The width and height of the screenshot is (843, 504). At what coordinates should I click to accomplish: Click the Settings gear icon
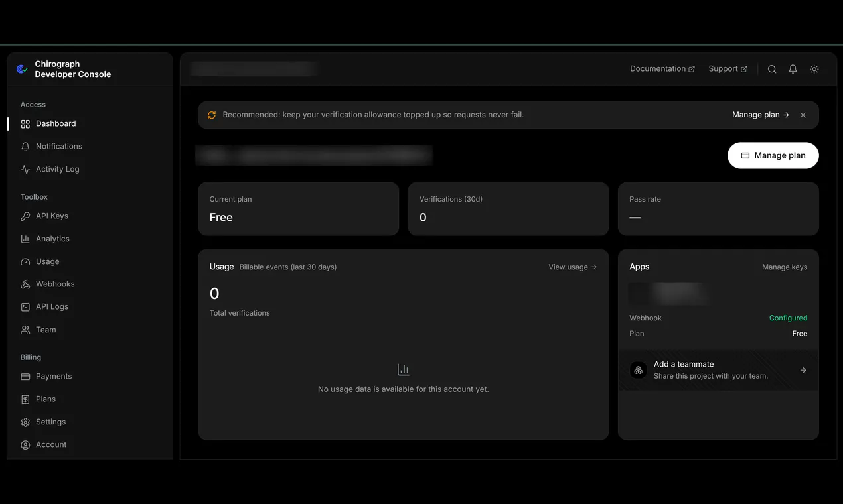point(25,422)
